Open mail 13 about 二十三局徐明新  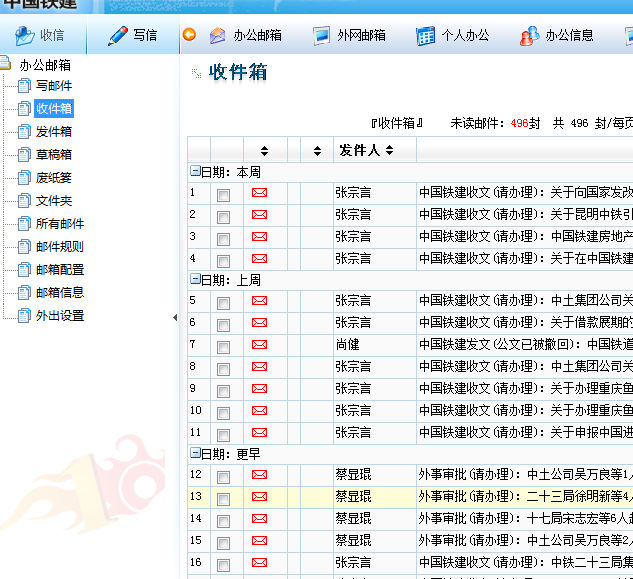pos(526,497)
